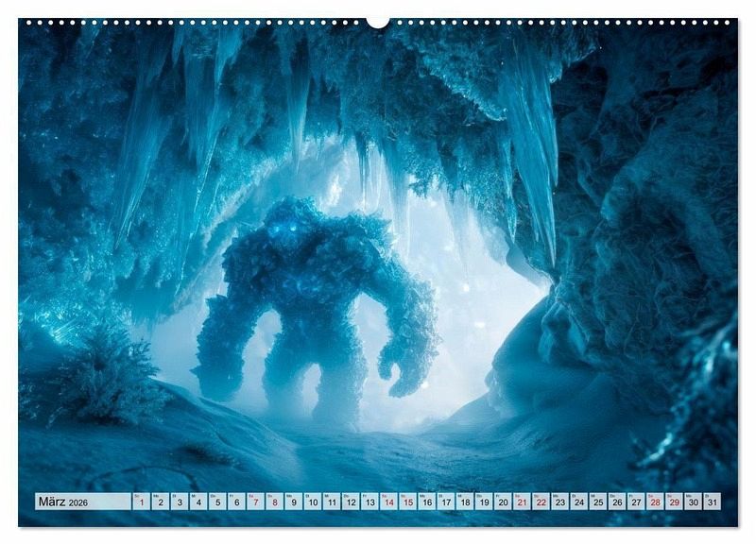The height and width of the screenshot is (545, 756).
Task: Select day 30 in the calendar strip
Action: pyautogui.click(x=694, y=502)
